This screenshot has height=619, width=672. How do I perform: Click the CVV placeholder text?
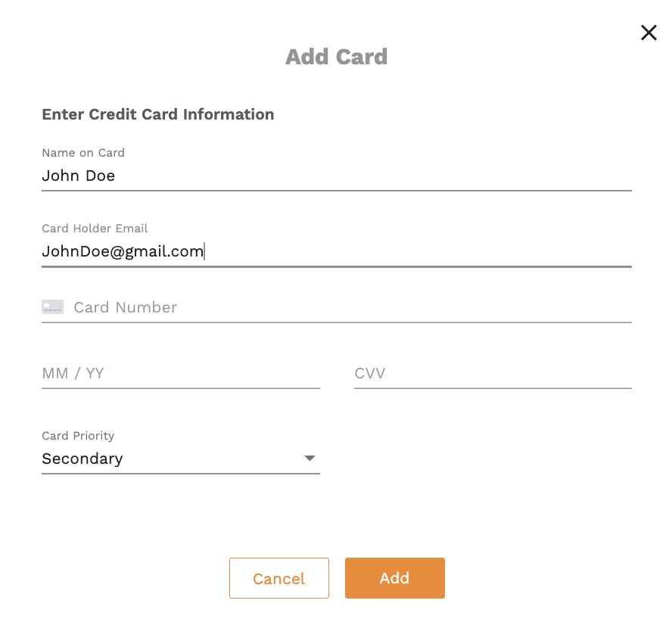pos(370,373)
